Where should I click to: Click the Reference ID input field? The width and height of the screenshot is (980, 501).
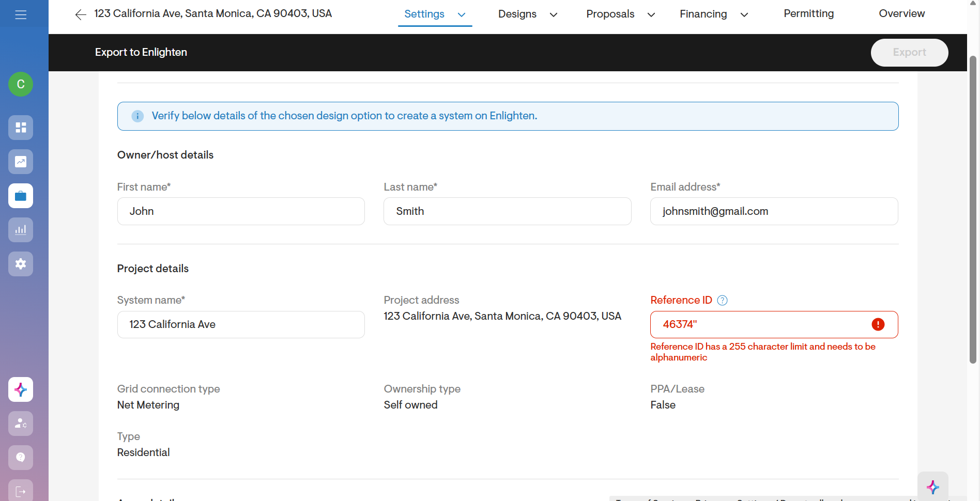click(x=774, y=324)
